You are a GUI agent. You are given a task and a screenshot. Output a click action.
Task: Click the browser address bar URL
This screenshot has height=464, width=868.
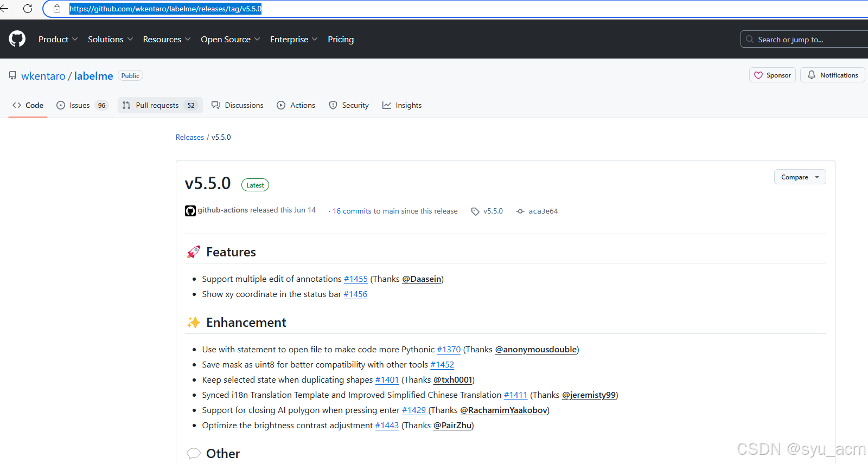pyautogui.click(x=165, y=9)
